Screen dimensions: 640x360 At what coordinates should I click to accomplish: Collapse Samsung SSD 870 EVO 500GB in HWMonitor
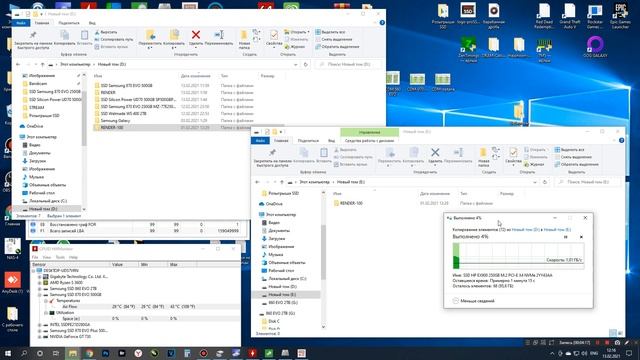pyautogui.click(x=40, y=294)
